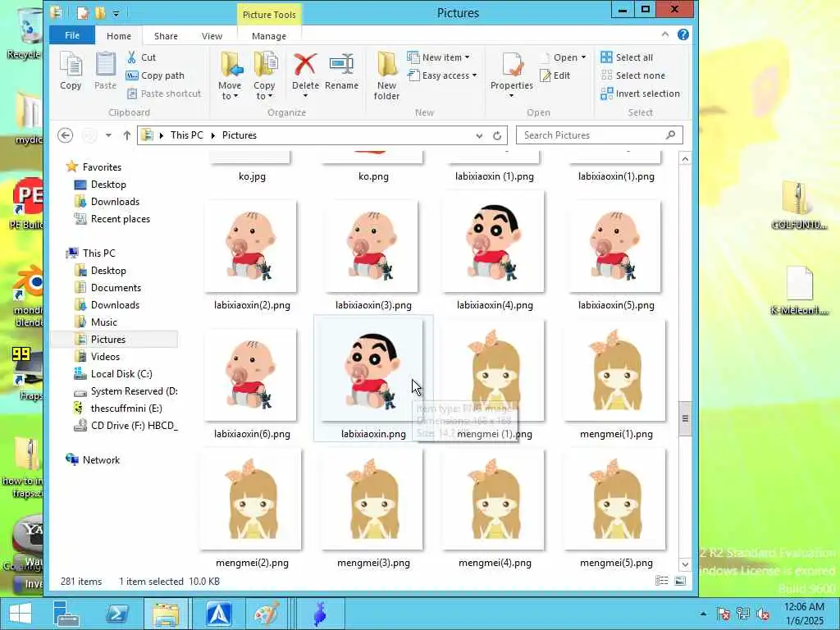The height and width of the screenshot is (630, 840).
Task: Click This PC in the address bar
Action: click(186, 135)
